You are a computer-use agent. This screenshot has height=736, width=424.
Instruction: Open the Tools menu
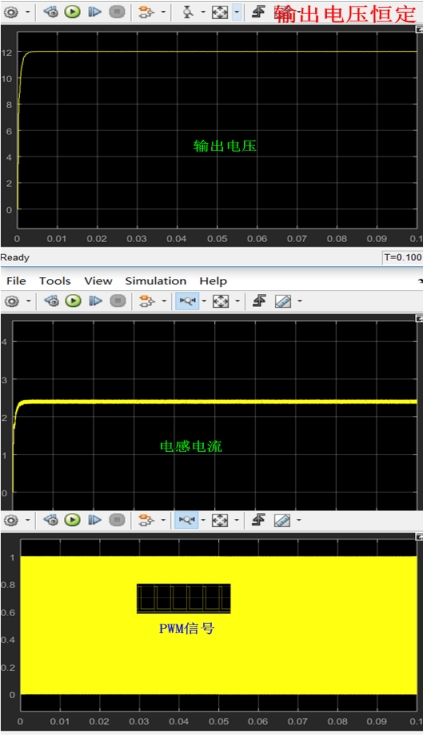[55, 281]
